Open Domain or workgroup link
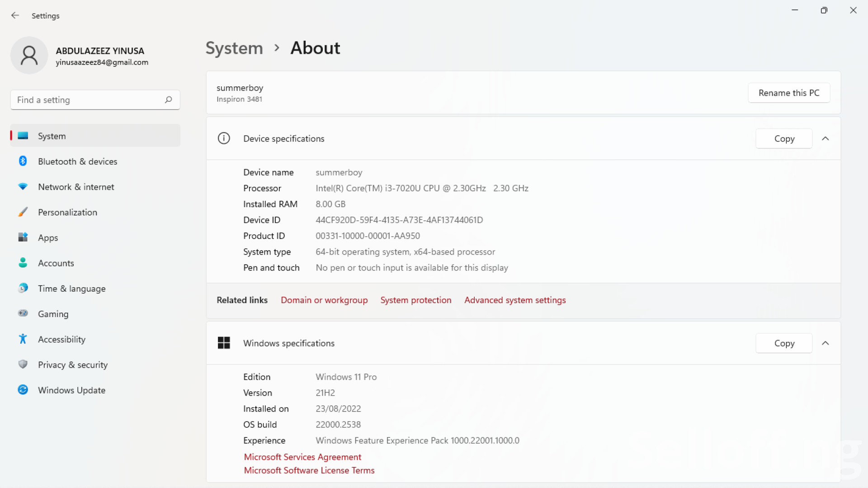Image resolution: width=868 pixels, height=488 pixels. click(x=324, y=300)
